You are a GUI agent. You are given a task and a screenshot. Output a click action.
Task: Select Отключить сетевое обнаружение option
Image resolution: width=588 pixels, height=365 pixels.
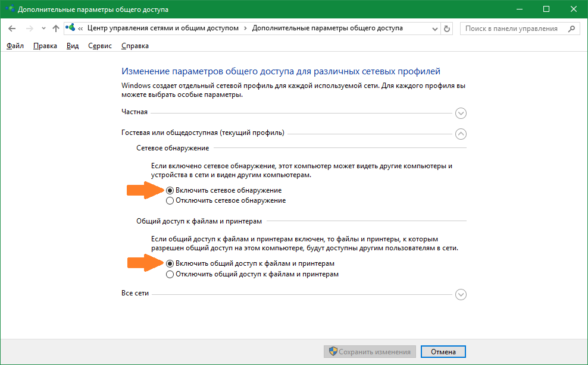pos(170,201)
